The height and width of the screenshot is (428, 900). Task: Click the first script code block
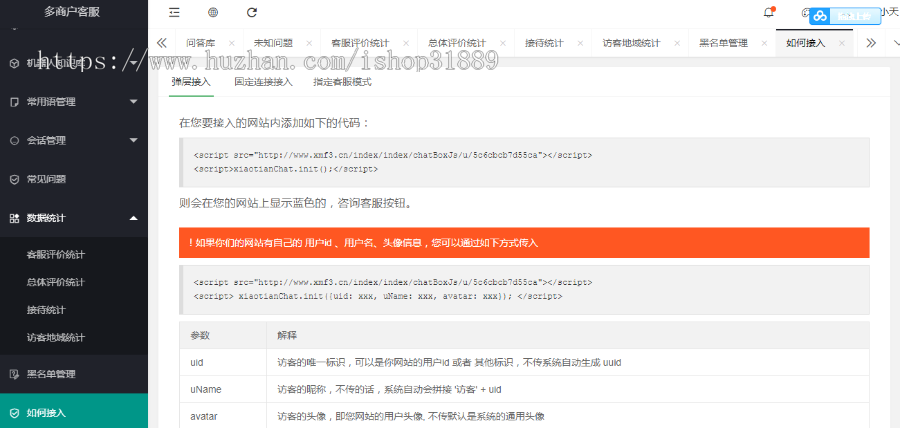click(524, 162)
